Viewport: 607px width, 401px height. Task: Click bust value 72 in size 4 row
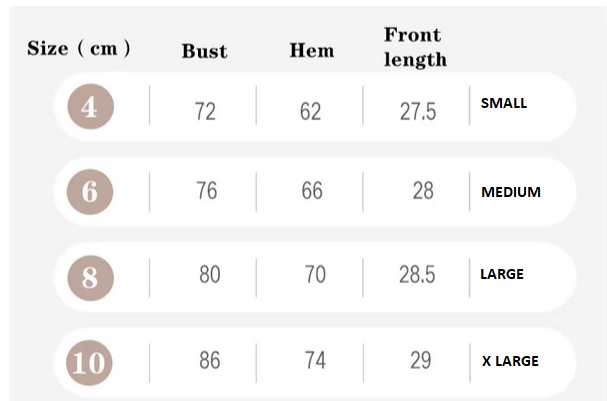pos(205,111)
